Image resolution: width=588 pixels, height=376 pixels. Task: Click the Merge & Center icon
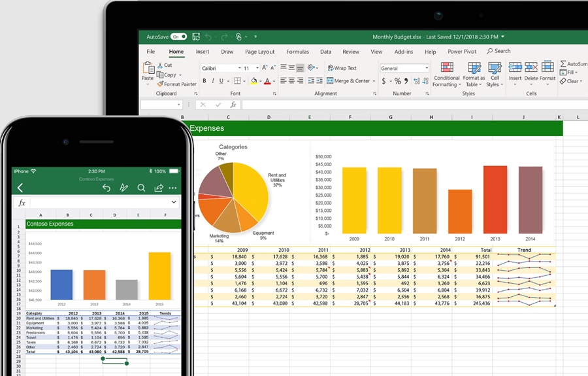coord(330,81)
